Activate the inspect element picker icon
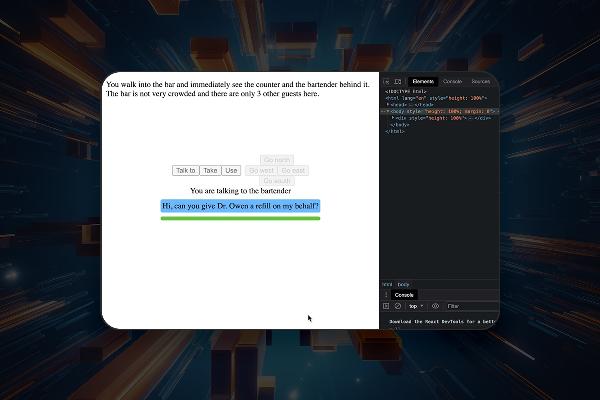 tap(386, 82)
